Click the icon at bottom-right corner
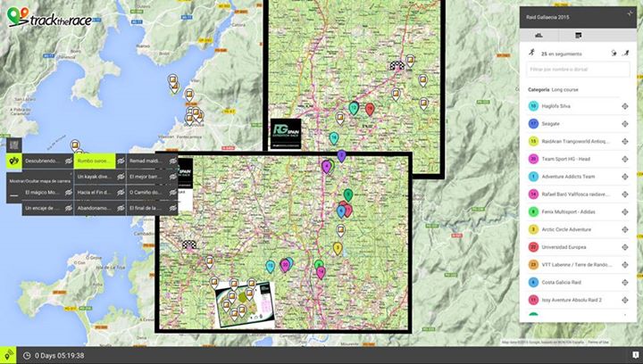This screenshot has width=643, height=364. click(635, 355)
